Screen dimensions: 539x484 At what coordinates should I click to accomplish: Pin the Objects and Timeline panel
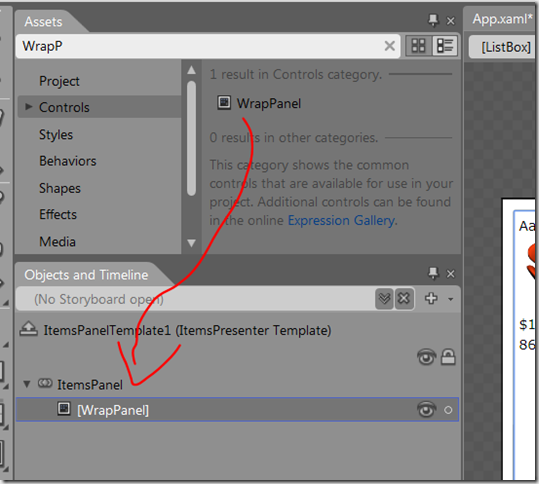coord(433,274)
